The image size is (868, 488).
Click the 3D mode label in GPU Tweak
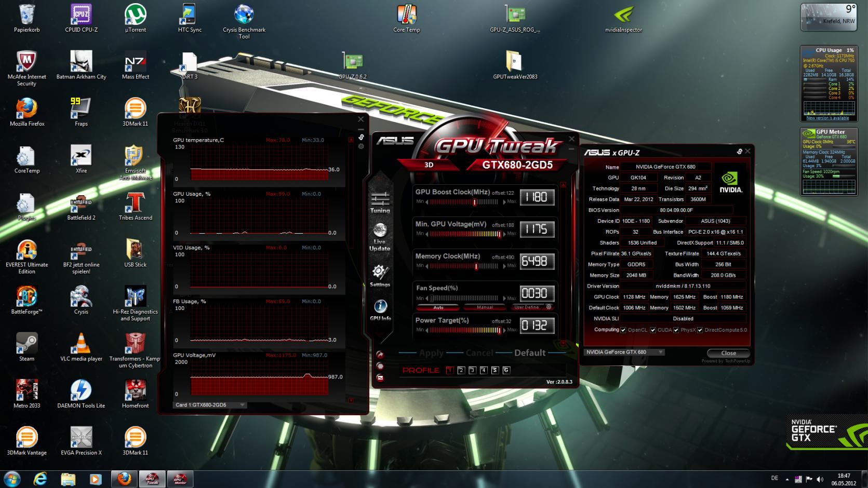[x=429, y=165]
